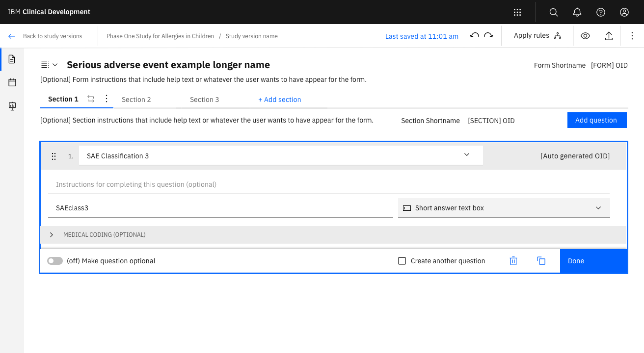Click the question instructions input field

[x=329, y=185]
